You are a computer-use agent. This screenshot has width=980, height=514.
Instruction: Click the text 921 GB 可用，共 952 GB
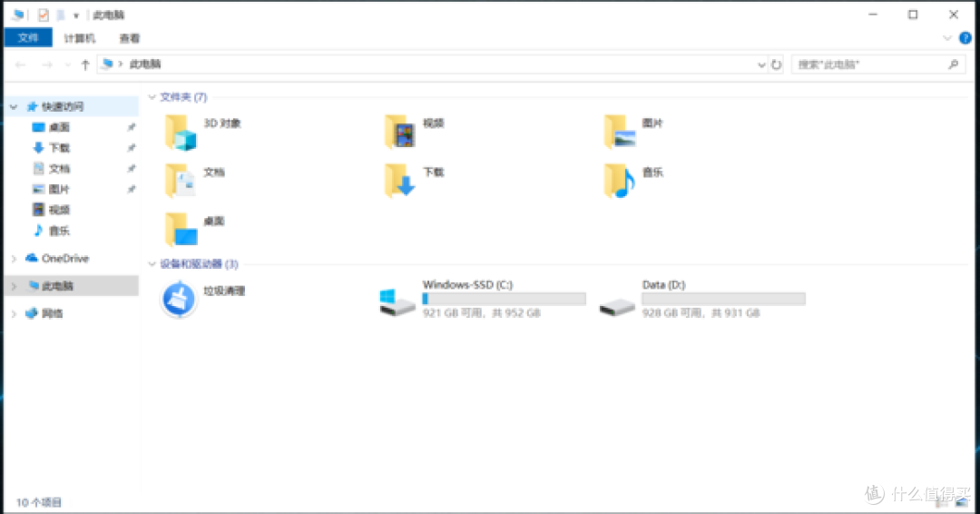(481, 312)
